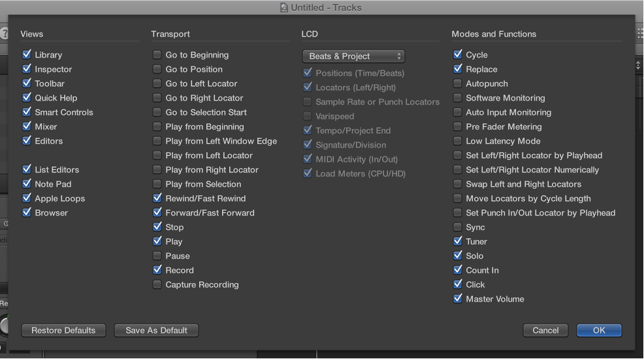Enable Go to Selection Start
The height and width of the screenshot is (359, 644).
point(157,112)
